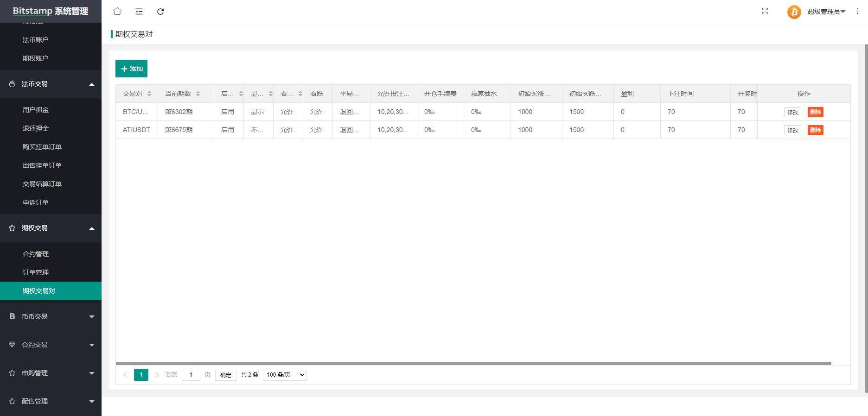Sort by 当前期数 column sort icon
868x416 pixels.
coord(198,94)
